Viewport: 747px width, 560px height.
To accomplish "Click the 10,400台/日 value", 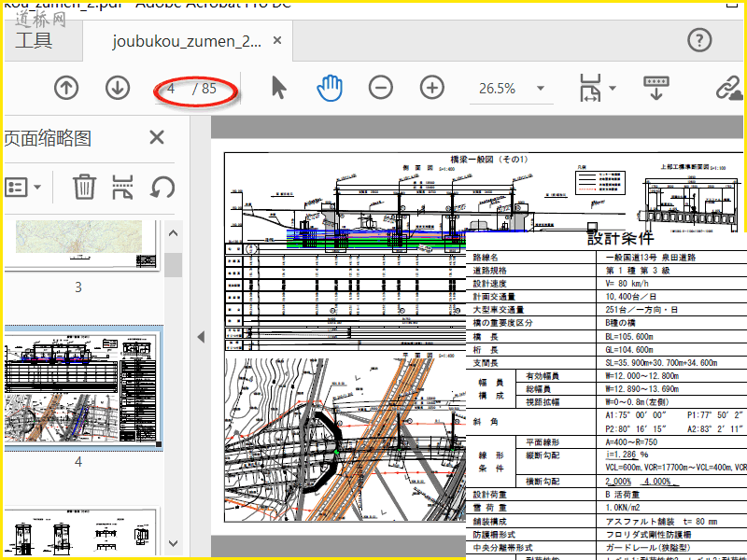I will point(631,297).
